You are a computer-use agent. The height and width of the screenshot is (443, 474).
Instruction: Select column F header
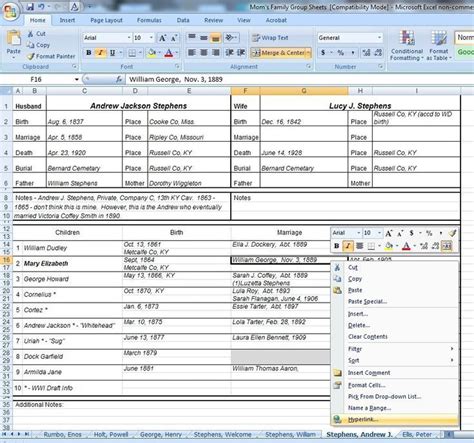(x=245, y=91)
